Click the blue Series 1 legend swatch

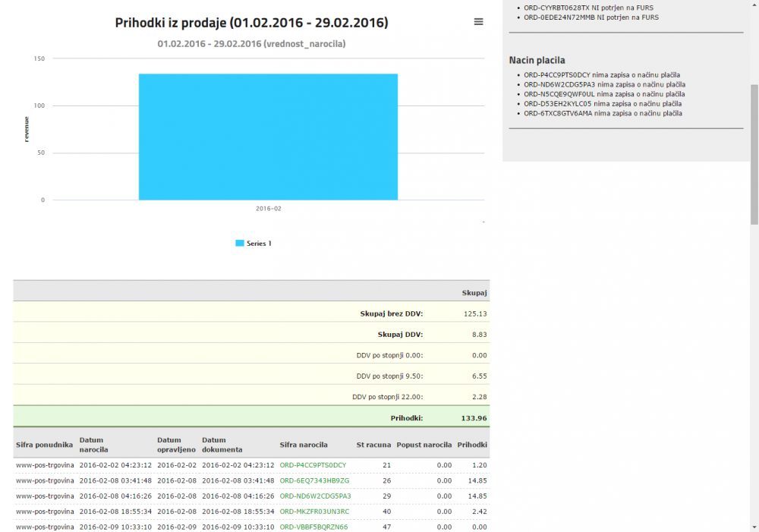pos(240,244)
